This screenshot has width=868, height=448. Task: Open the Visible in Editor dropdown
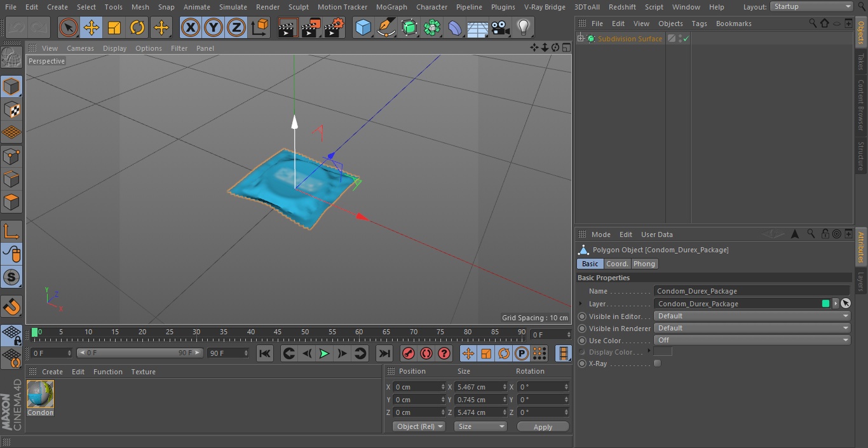pos(752,316)
